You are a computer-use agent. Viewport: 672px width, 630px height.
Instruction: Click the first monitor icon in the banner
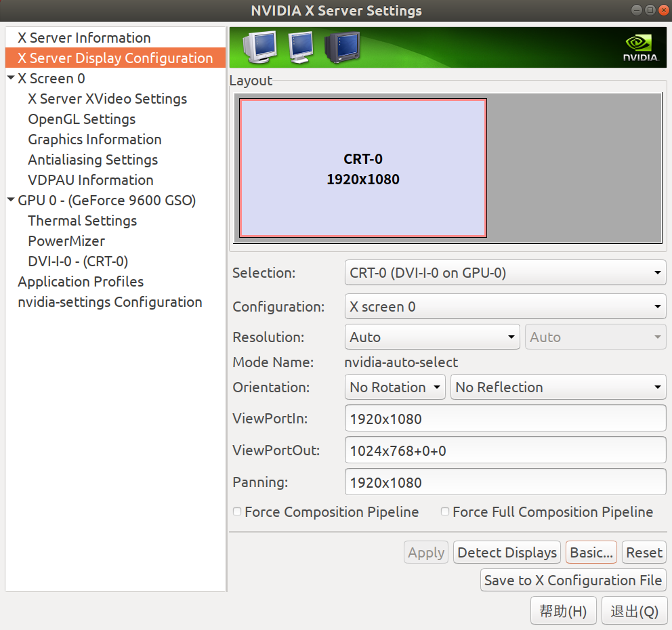259,47
